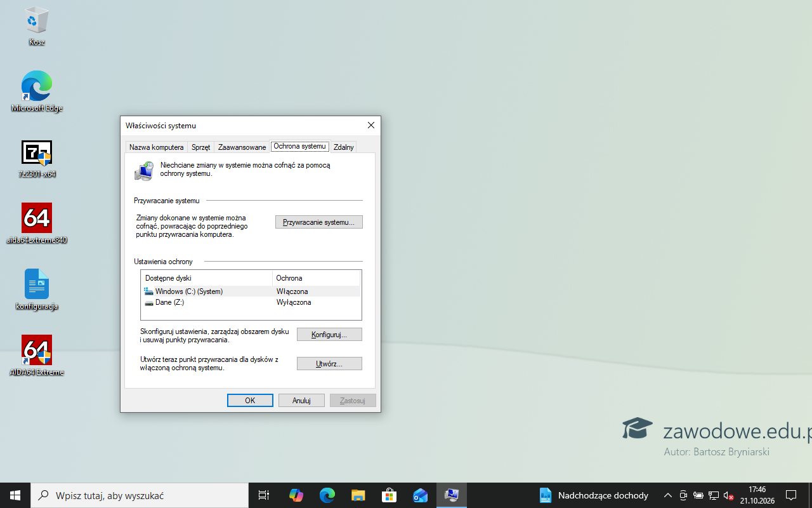Viewport: 812px width, 508px height.
Task: Show hidden tray icons chevron
Action: [667, 495]
